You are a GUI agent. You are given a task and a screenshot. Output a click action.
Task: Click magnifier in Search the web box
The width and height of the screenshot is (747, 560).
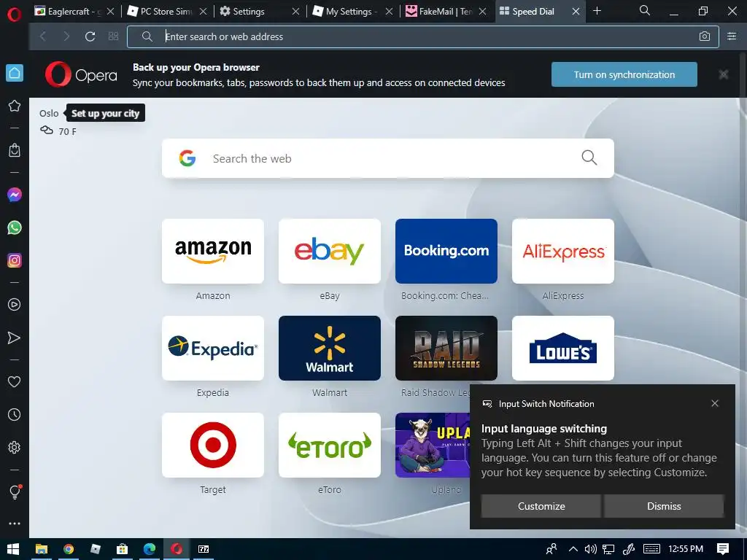589,157
